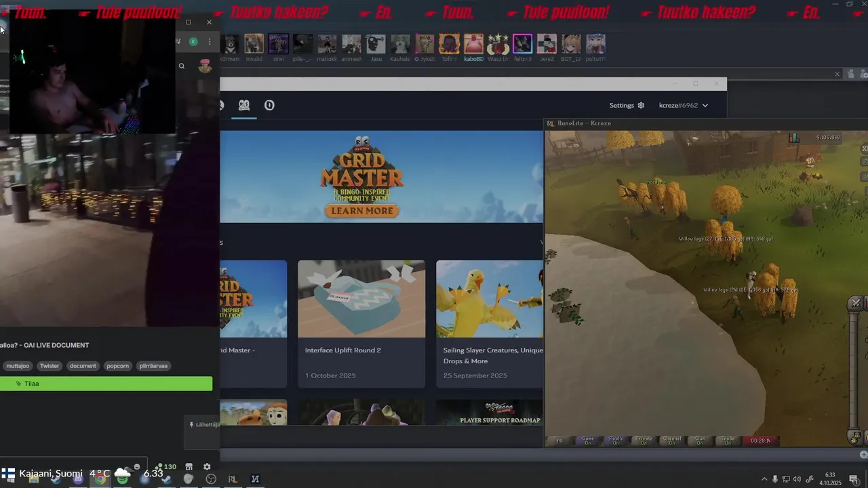The image size is (868, 488).
Task: Open the Chrome three-dot menu
Action: [x=210, y=42]
